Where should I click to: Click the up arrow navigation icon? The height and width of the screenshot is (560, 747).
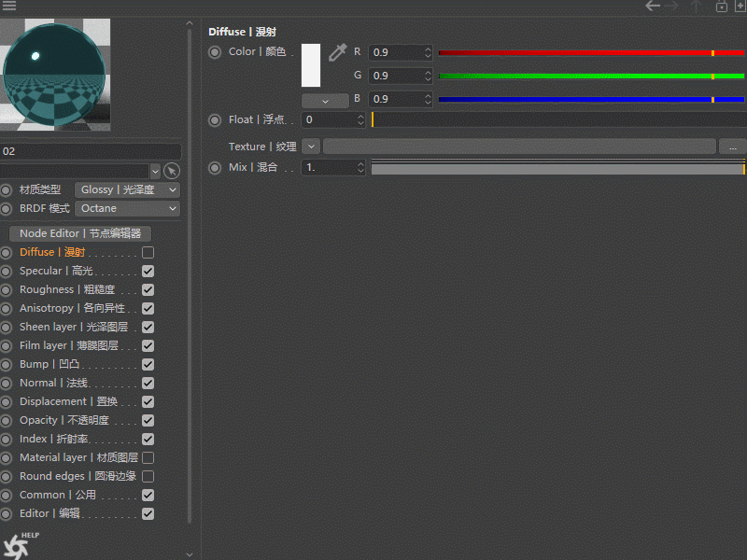[696, 6]
